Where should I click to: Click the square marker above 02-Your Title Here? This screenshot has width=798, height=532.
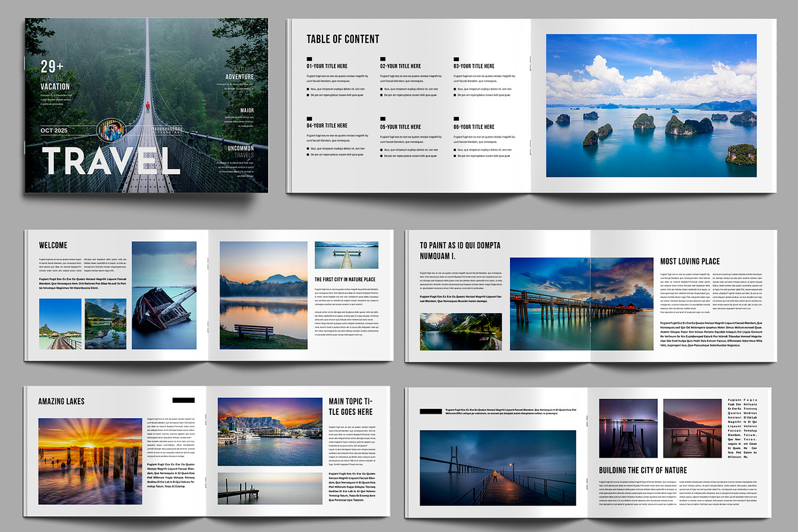[x=382, y=59]
